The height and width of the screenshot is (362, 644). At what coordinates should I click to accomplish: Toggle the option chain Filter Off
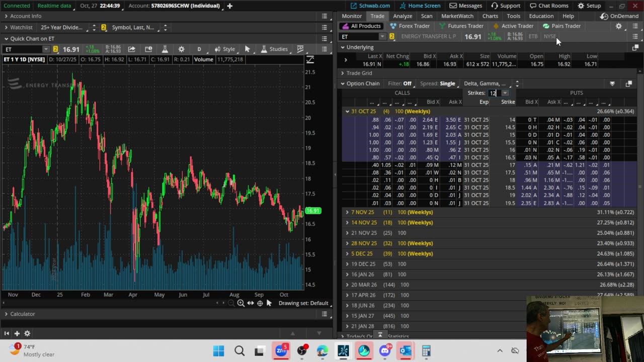coord(400,84)
